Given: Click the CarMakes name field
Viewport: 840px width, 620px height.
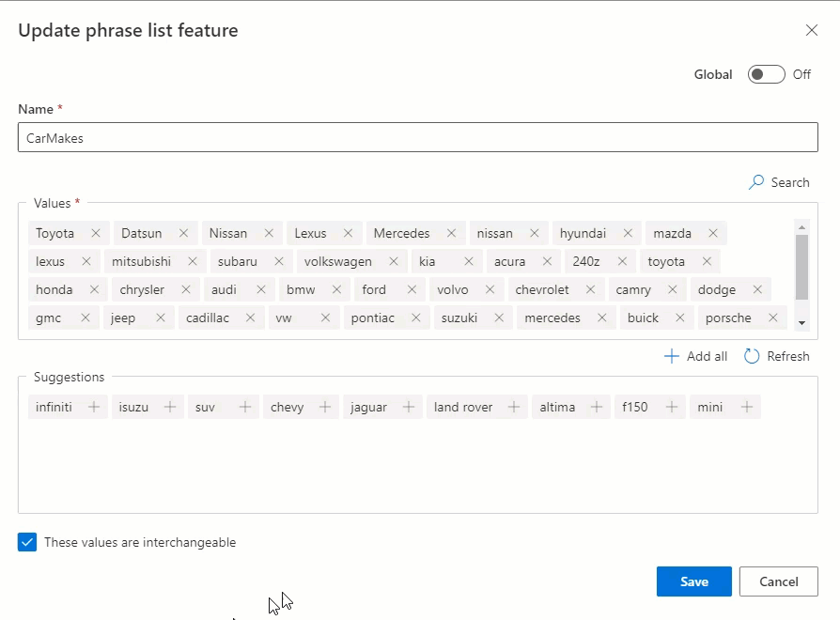Looking at the screenshot, I should (x=418, y=137).
